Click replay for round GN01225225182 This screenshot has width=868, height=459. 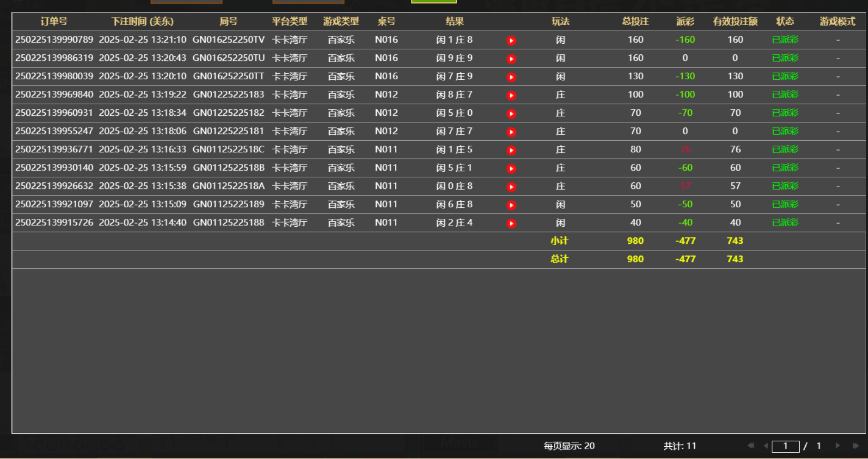coord(511,113)
